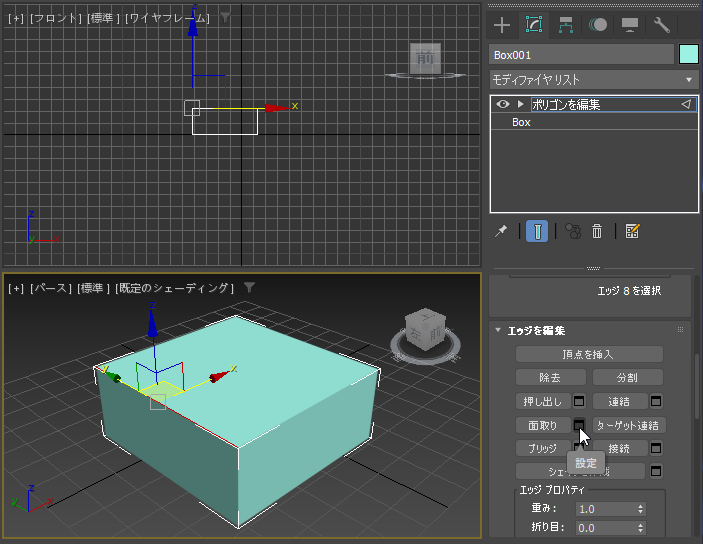Click the 重み value field
Image resolution: width=703 pixels, height=544 pixels.
(605, 509)
